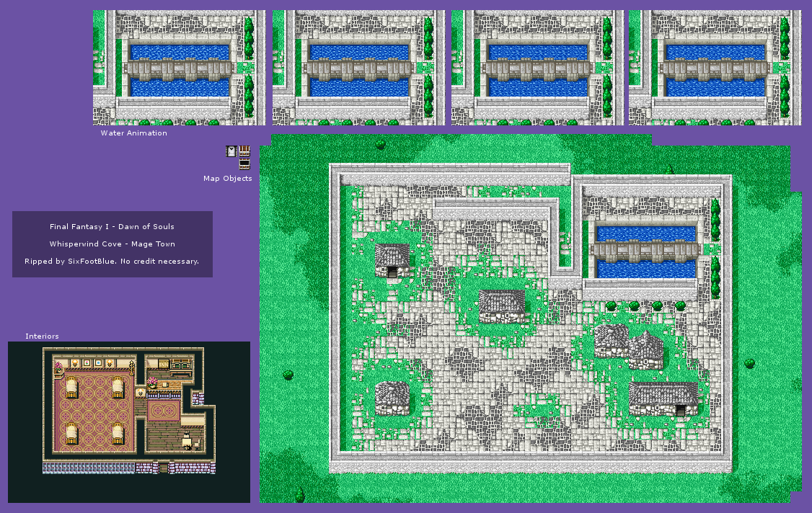The image size is (812, 513).
Task: Select the small ruined house in town's southwest
Action: 392,398
